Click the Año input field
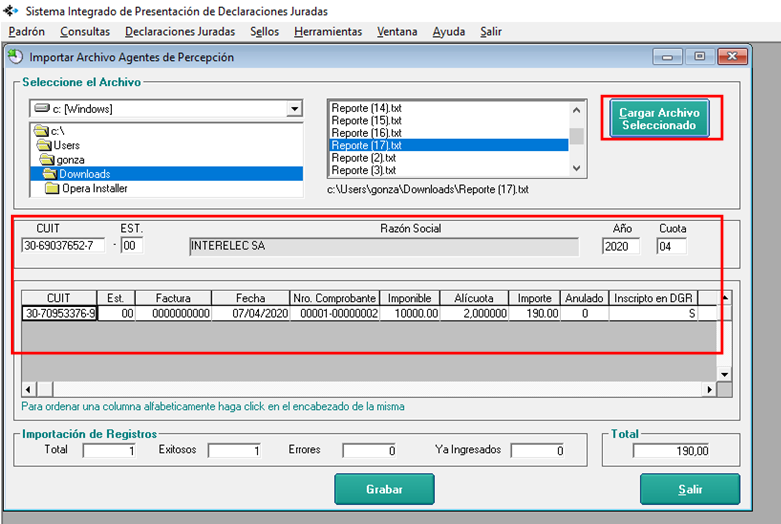 point(620,246)
